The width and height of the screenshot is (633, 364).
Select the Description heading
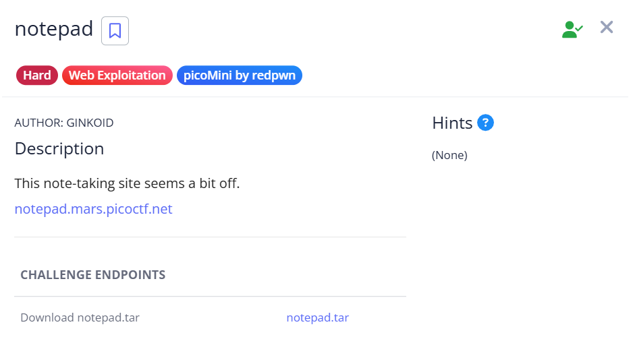pyautogui.click(x=59, y=148)
